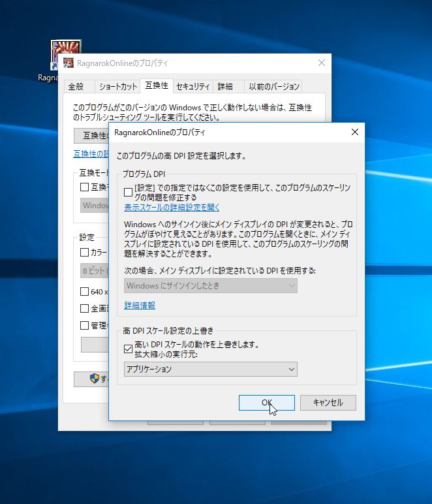This screenshot has width=432, height=504.
Task: Close the high DPI settings dialog
Action: (354, 132)
